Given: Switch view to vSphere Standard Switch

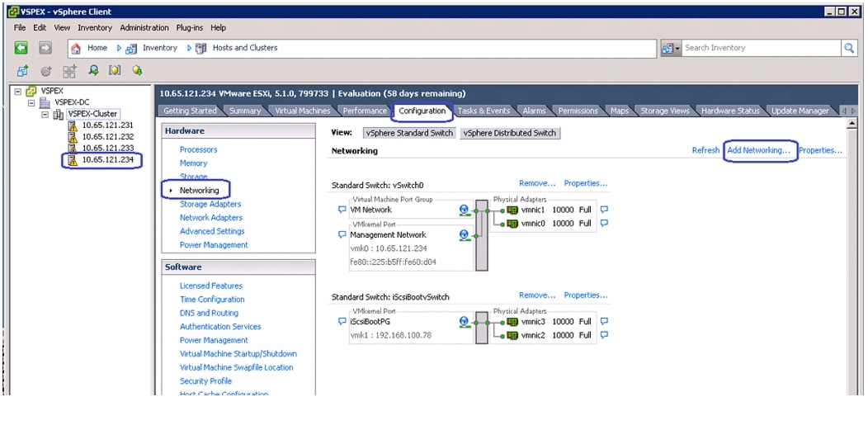Looking at the screenshot, I should click(x=409, y=133).
